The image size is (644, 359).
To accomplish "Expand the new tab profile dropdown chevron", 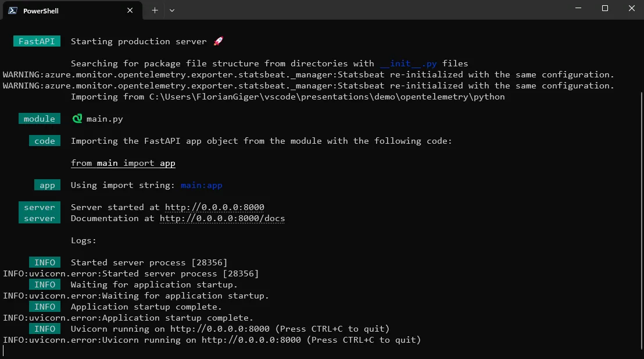I will coord(172,10).
